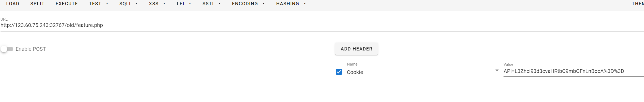Image resolution: width=644 pixels, height=102 pixels.
Task: Expand the XSS menu
Action: [x=157, y=4]
